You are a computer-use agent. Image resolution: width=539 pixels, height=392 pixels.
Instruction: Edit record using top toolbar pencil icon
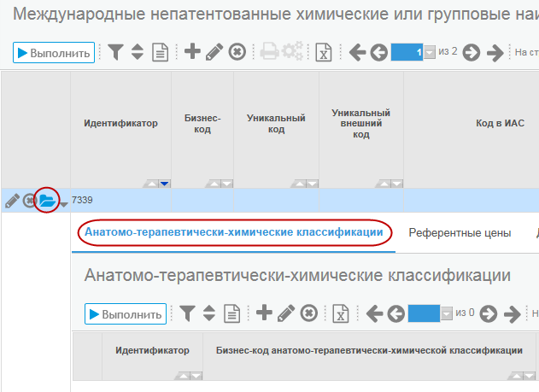point(214,52)
